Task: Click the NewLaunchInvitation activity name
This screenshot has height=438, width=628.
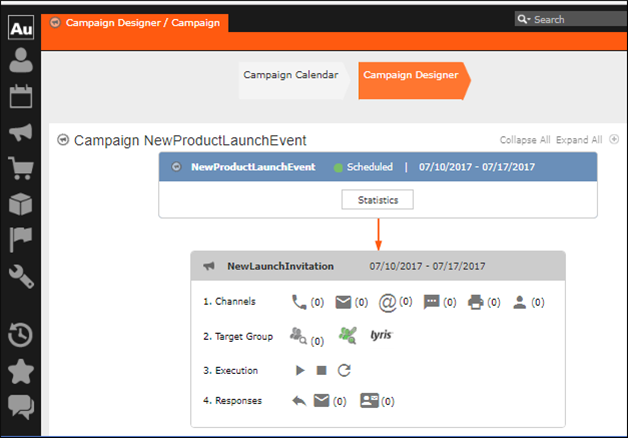Action: [x=280, y=266]
